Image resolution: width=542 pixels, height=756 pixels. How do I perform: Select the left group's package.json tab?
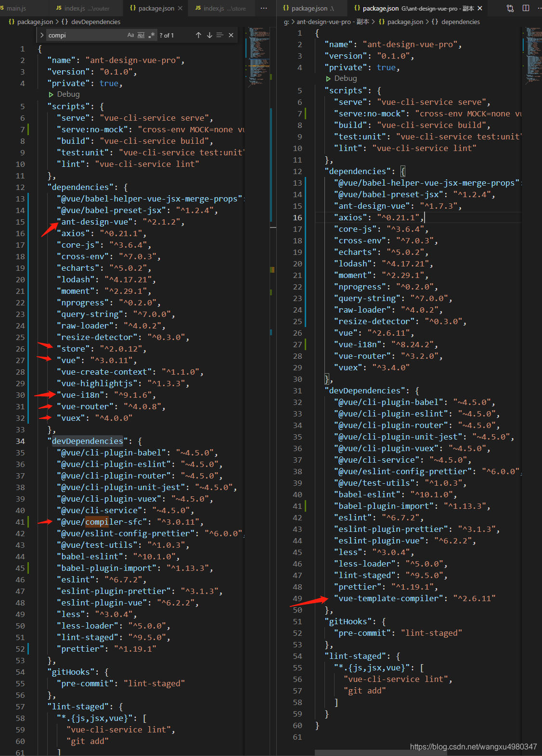(x=155, y=8)
